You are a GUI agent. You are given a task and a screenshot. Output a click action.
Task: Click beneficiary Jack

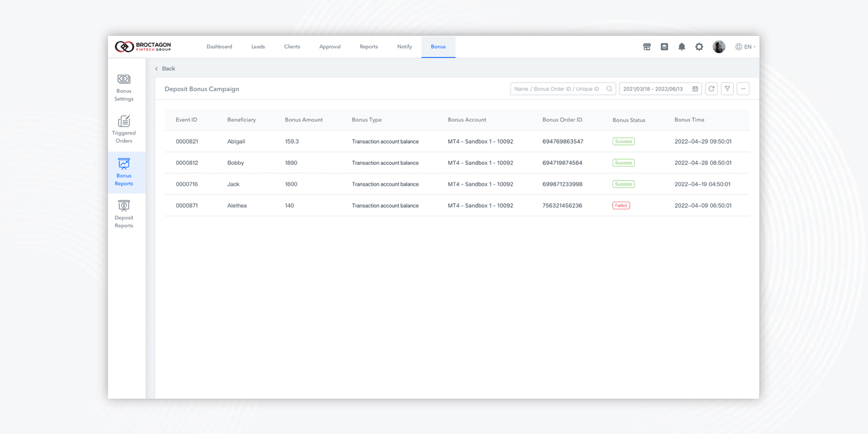233,184
